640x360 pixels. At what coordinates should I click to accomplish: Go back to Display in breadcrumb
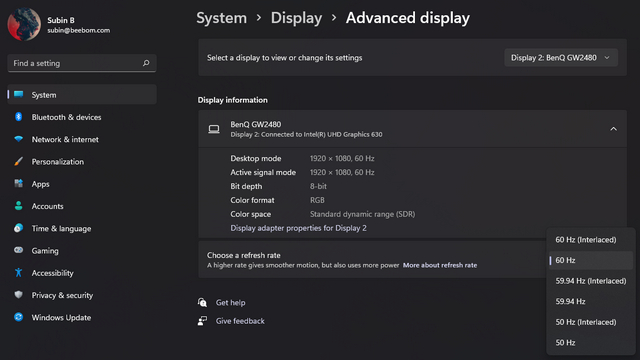(296, 18)
